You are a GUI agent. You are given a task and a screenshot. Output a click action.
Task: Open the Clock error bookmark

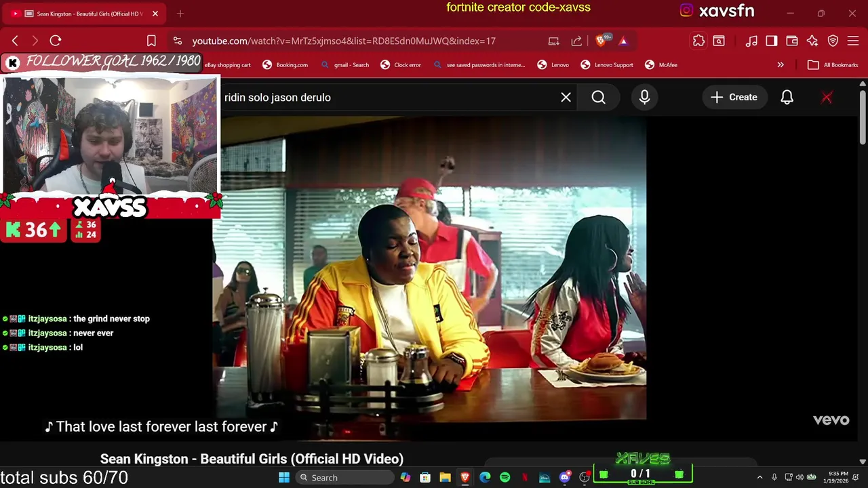pyautogui.click(x=401, y=65)
